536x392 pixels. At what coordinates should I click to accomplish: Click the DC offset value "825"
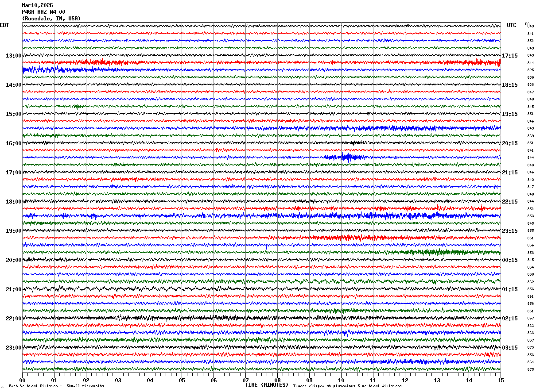coord(530,70)
